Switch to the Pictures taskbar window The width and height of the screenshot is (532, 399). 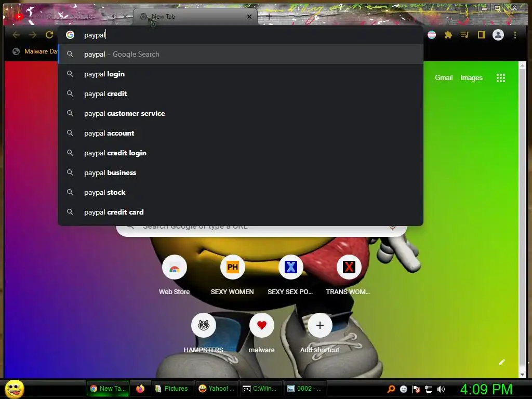171,389
